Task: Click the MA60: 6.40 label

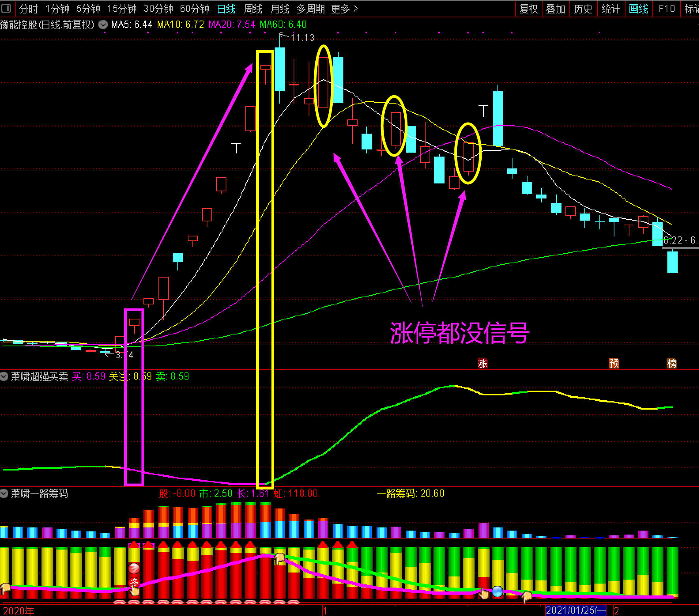Action: coord(283,25)
